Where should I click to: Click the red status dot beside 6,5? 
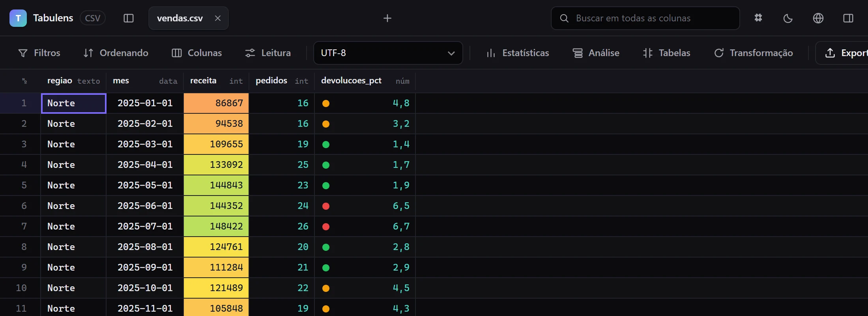(x=326, y=206)
